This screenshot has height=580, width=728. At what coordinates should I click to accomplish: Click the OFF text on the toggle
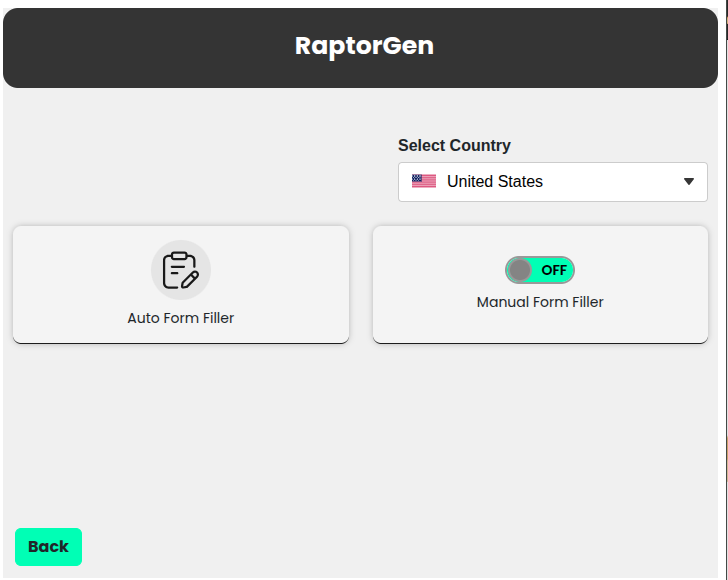[x=553, y=270]
